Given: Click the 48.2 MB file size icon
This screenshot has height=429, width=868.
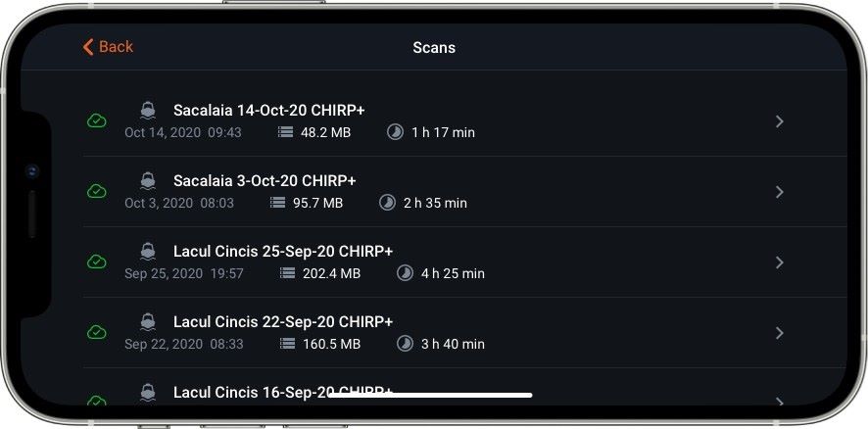Looking at the screenshot, I should pos(286,132).
